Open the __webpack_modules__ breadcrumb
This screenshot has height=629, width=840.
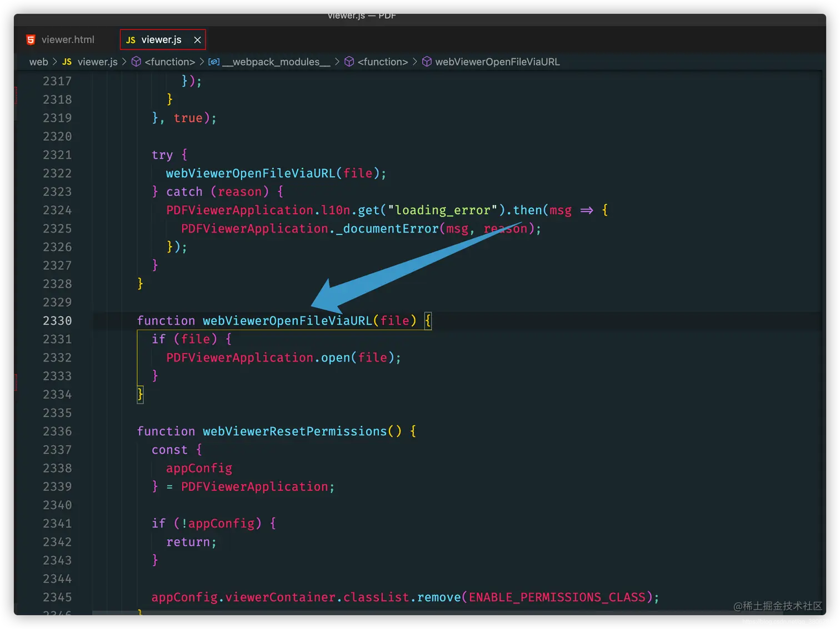pyautogui.click(x=276, y=62)
